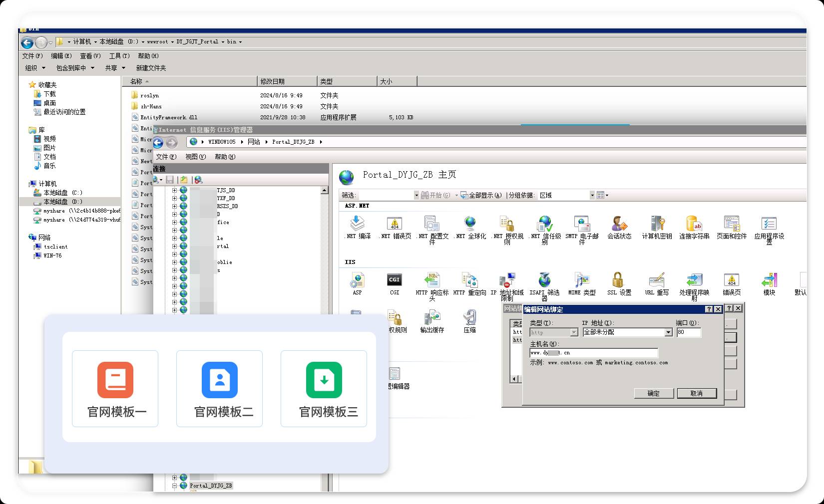824x504 pixels.
Task: Open 查看(V) menu in Explorer
Action: coord(90,56)
